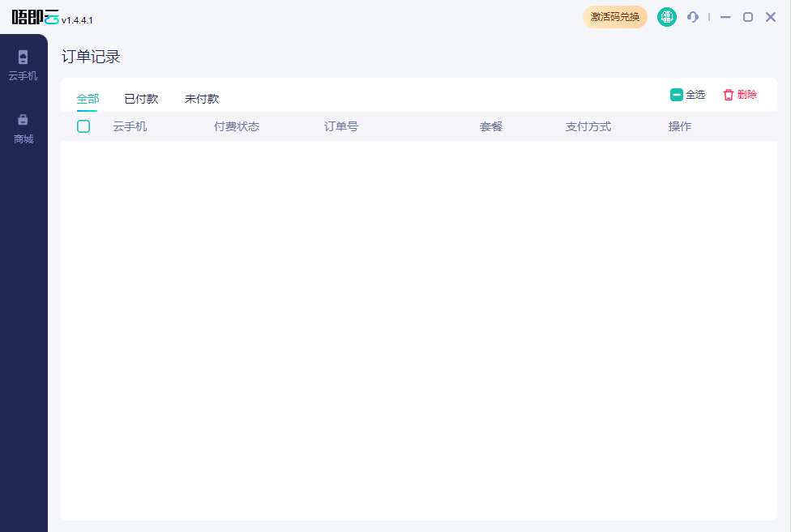Click the 付费状态 column header
This screenshot has width=791, height=532.
[x=236, y=126]
